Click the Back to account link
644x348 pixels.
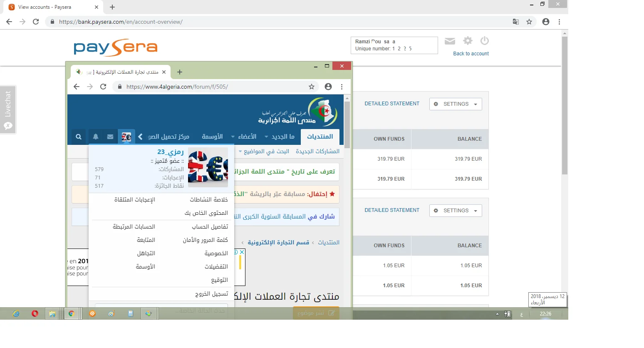[x=471, y=54]
